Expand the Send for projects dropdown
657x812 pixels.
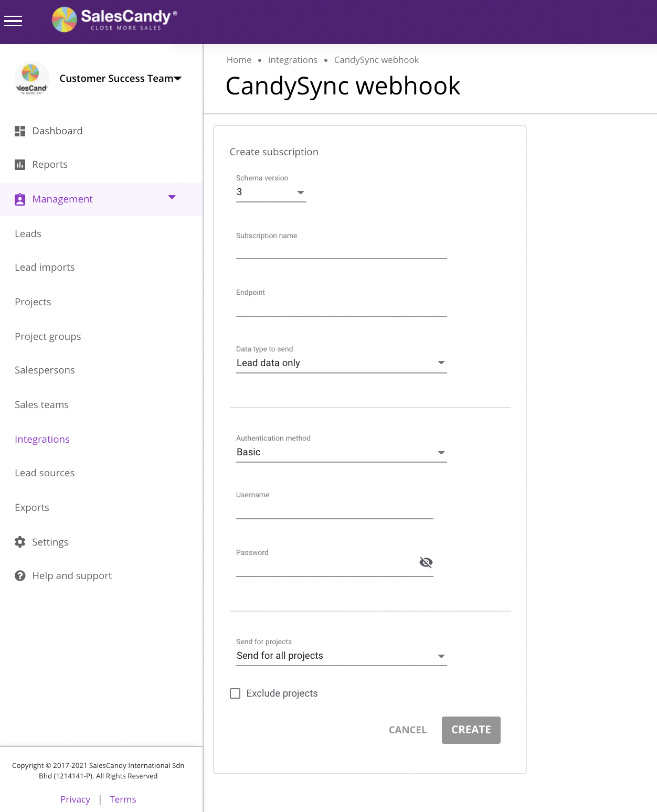341,656
